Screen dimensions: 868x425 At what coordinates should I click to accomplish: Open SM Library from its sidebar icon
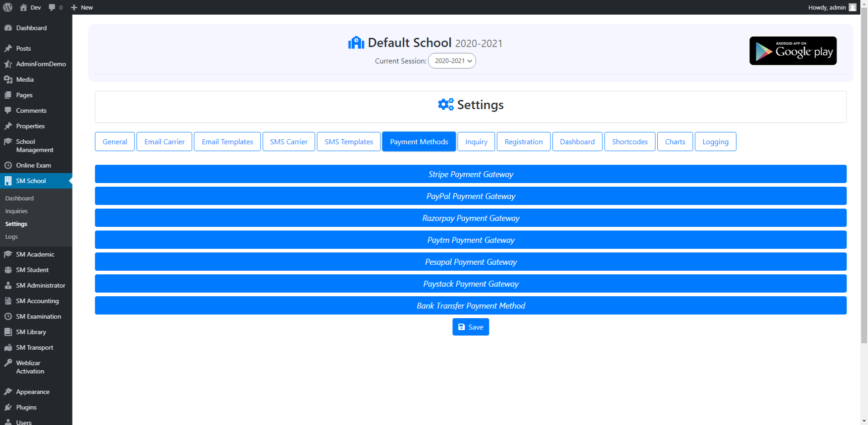(x=8, y=332)
